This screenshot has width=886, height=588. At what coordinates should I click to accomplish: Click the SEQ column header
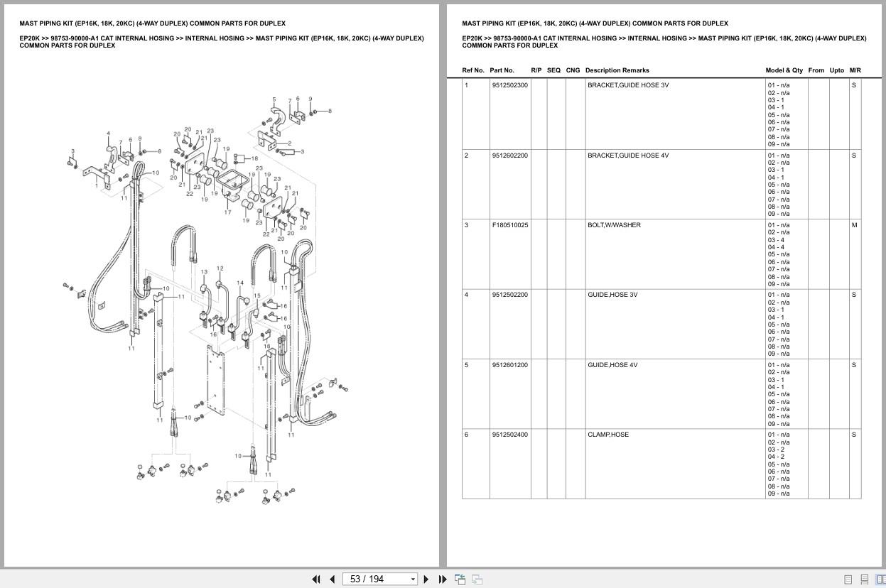tap(553, 70)
